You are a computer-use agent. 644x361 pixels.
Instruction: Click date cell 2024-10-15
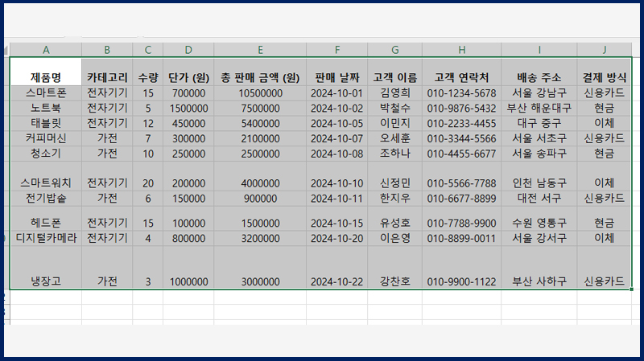pos(336,218)
